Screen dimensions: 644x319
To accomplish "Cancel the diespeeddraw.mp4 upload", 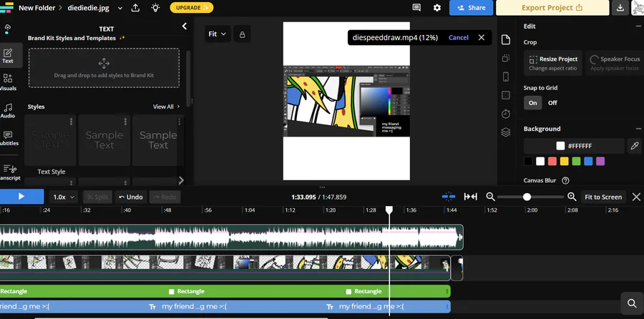I will (459, 37).
